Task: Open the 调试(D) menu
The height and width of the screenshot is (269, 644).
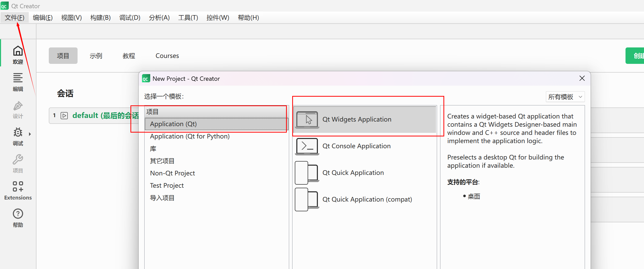Action: point(130,17)
